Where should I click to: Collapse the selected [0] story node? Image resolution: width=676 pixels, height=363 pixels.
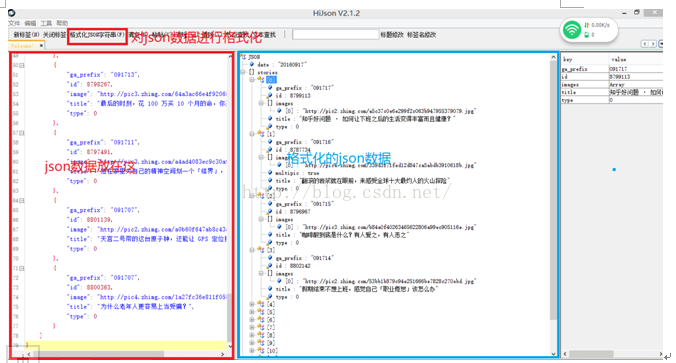pyautogui.click(x=252, y=80)
